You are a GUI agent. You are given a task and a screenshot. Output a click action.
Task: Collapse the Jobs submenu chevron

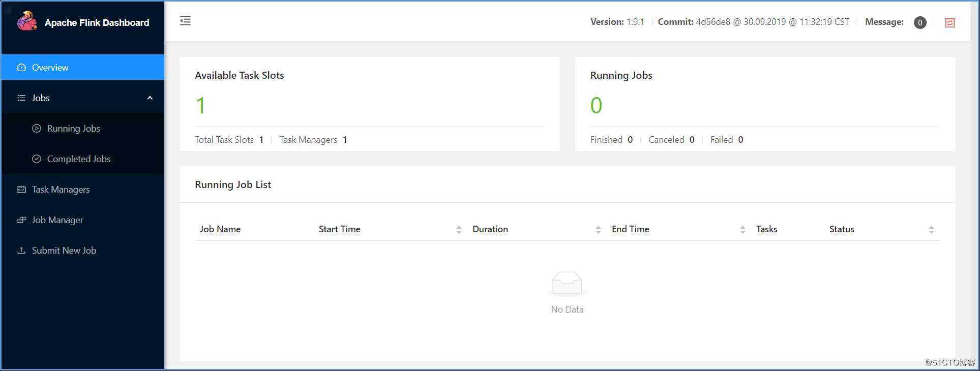[x=150, y=98]
